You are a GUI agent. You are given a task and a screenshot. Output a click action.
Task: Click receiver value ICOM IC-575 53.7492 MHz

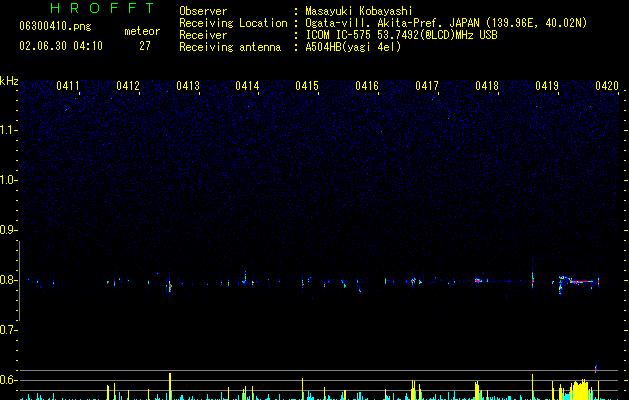(401, 35)
